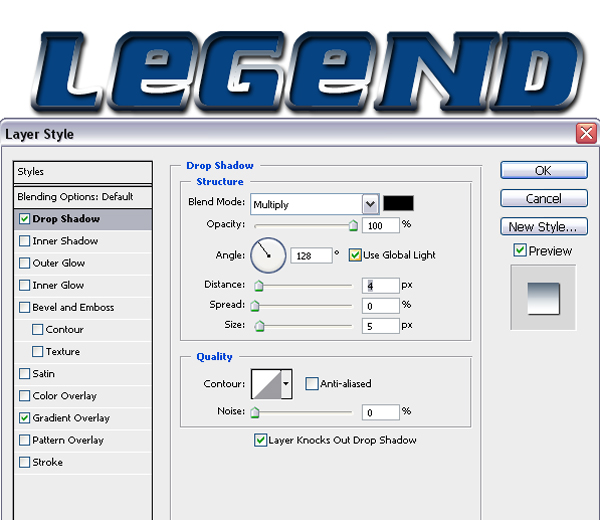Uncheck the Drop Shadow checkbox
Viewport: 600px width, 520px height.
coord(24,219)
